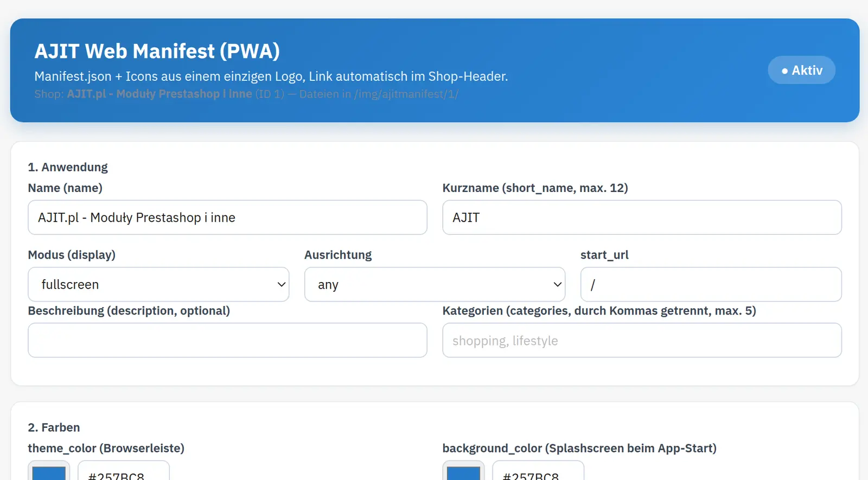Click the Beschreibung description field
868x480 pixels.
pyautogui.click(x=227, y=340)
